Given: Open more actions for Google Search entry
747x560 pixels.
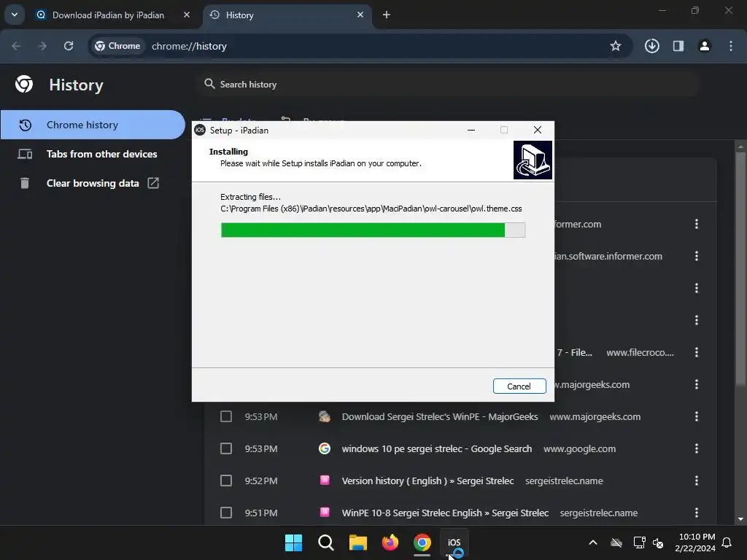Looking at the screenshot, I should (697, 448).
